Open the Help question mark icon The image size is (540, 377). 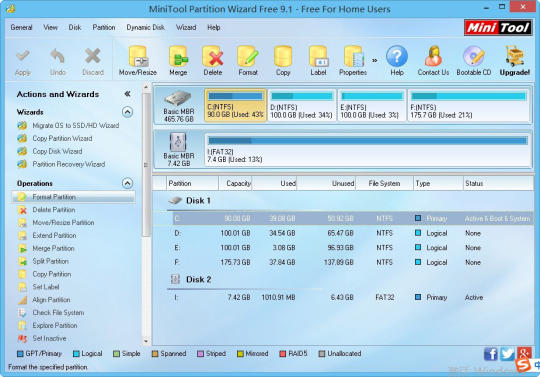click(397, 56)
